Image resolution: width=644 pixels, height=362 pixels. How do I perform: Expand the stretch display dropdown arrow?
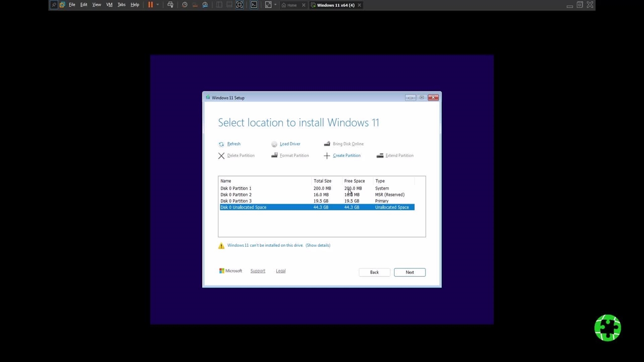(x=275, y=5)
